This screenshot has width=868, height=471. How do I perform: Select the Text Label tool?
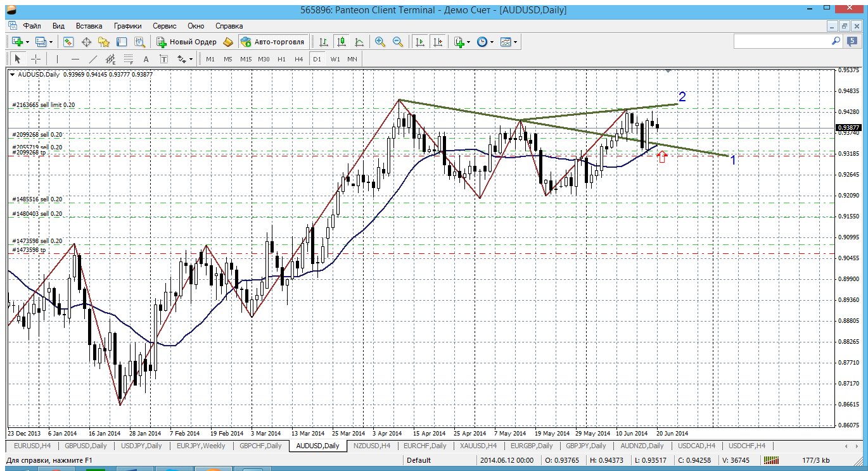click(163, 59)
